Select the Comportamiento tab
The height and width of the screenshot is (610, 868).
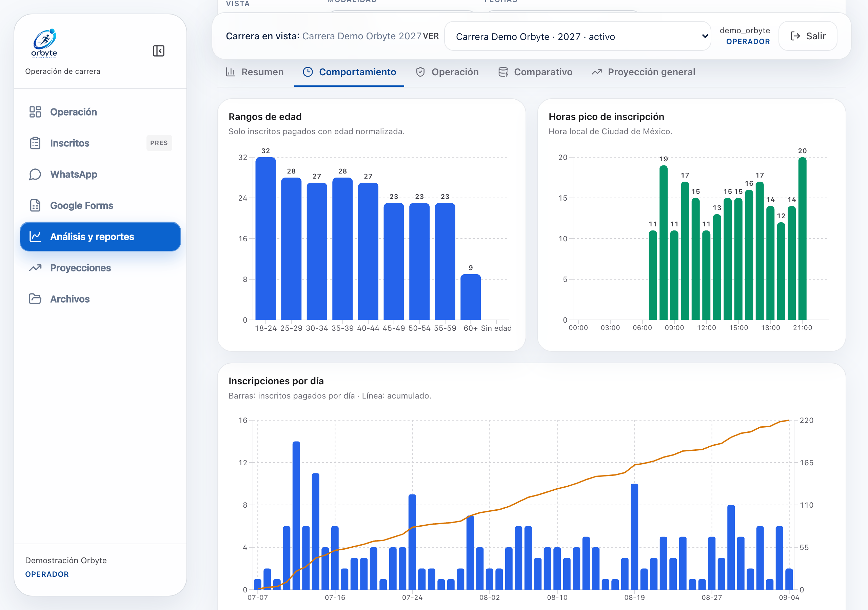[x=349, y=72]
